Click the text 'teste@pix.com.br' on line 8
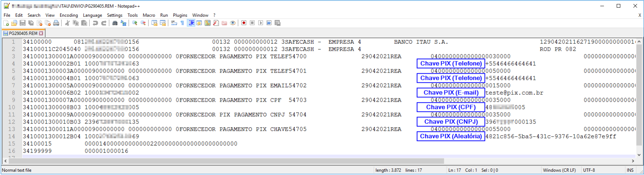Image resolution: width=644 pixels, height=175 pixels. coord(514,93)
